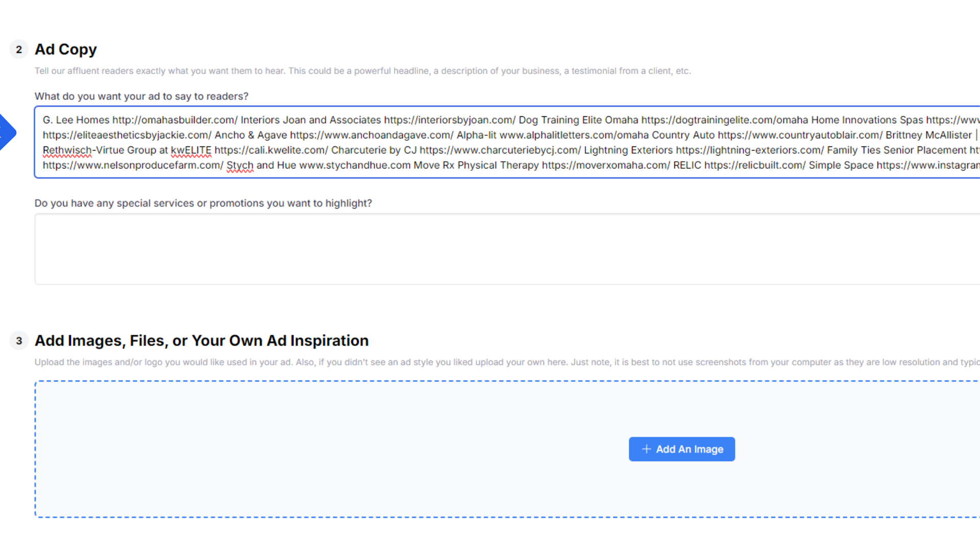Click the underlined word 'Stych' in ad copy

[x=240, y=165]
